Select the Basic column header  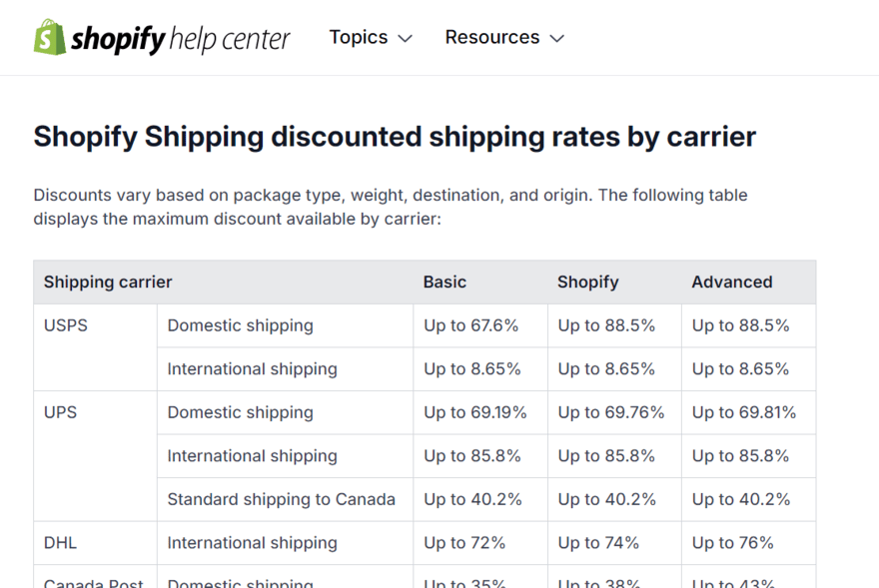(444, 282)
